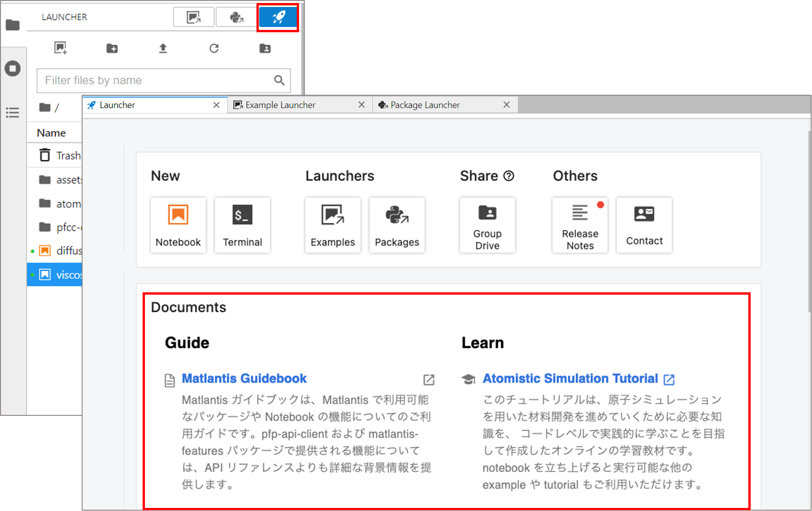Refresh the file list

(x=214, y=48)
